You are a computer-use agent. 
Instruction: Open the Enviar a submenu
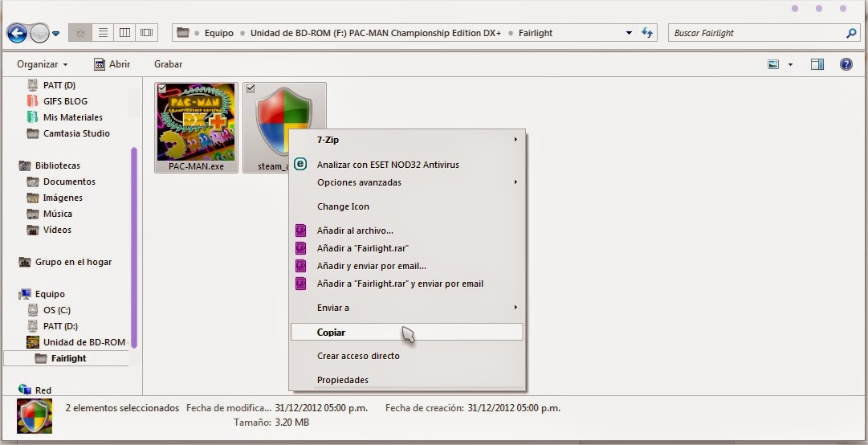(407, 308)
